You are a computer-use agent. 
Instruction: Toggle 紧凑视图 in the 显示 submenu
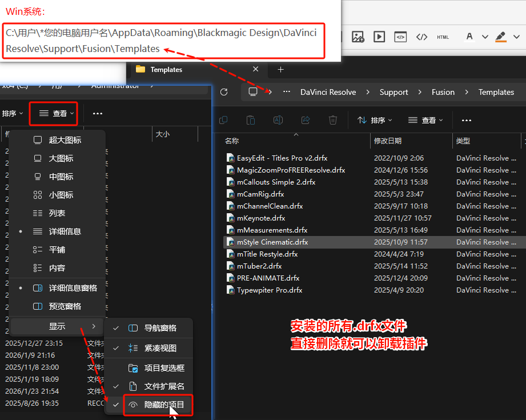148,348
